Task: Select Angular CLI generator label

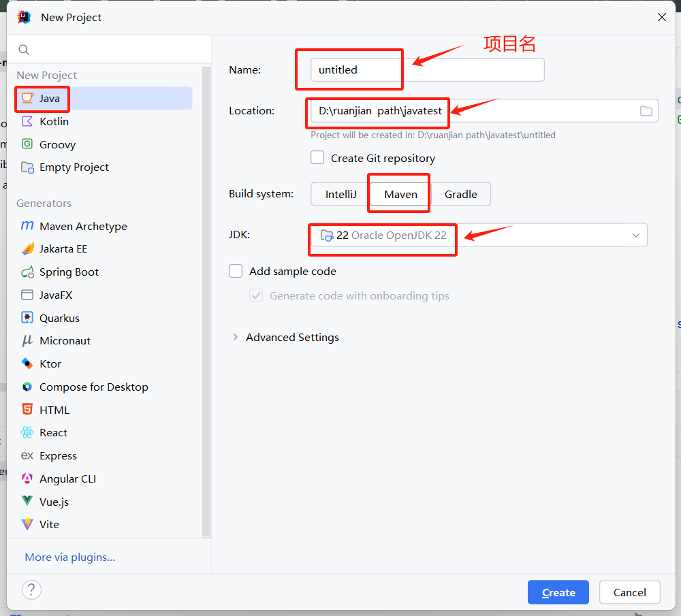Action: tap(67, 479)
